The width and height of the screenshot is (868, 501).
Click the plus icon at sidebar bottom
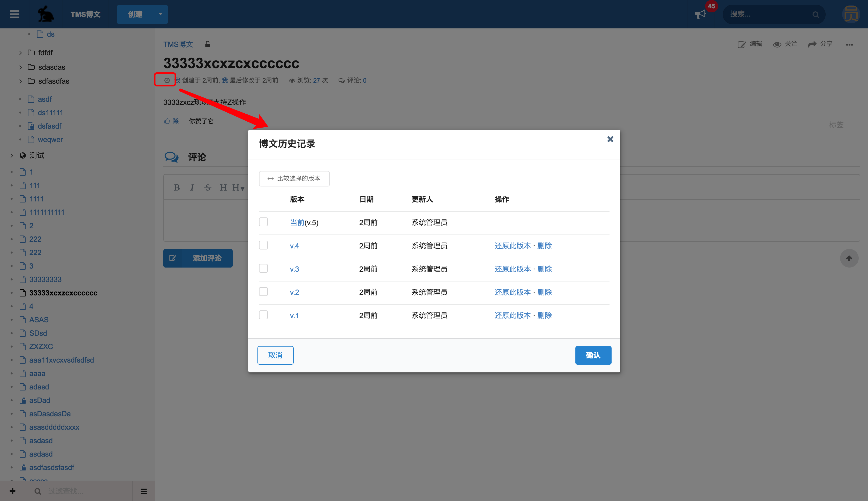coord(12,491)
